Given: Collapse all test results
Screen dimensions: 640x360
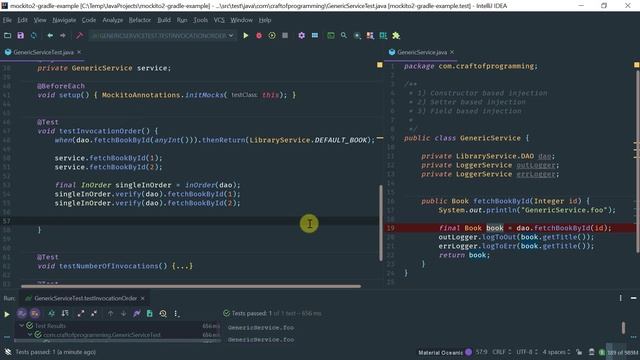Looking at the screenshot, I should click(x=94, y=313).
